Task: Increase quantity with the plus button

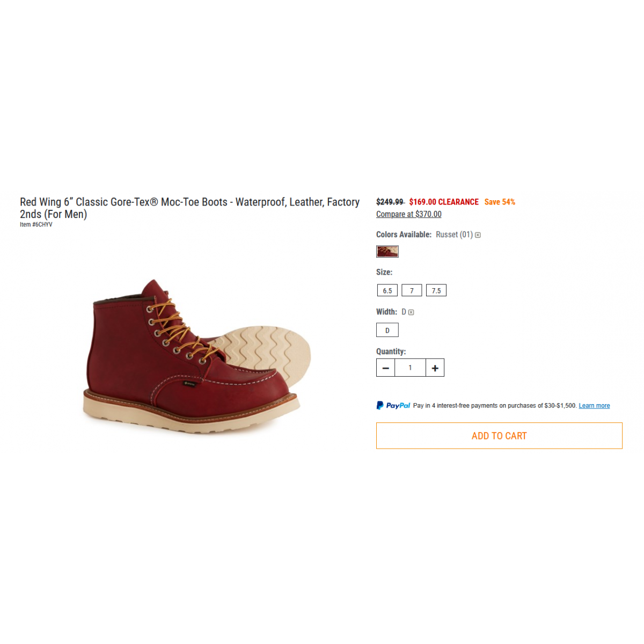Action: click(435, 368)
